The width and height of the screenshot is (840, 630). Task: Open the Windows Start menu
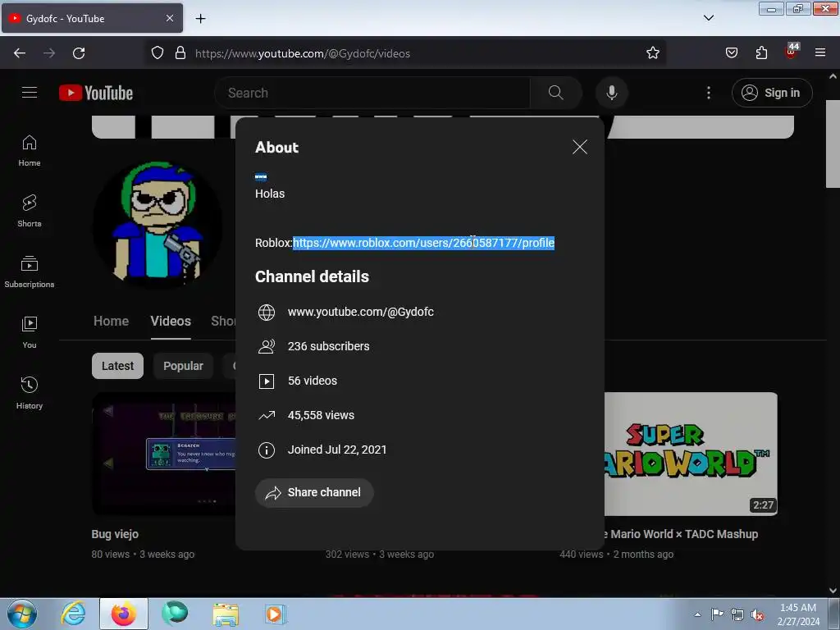21,614
